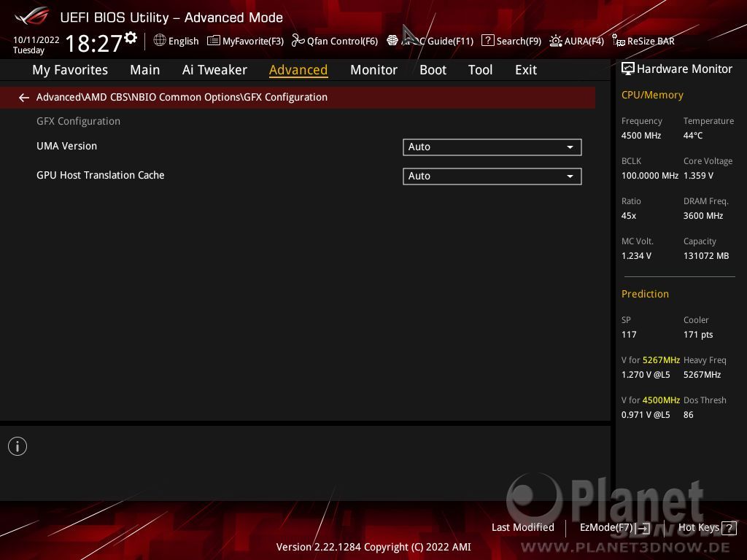747x560 pixels.
Task: Click the 1.270 V @L5 value
Action: (x=646, y=375)
